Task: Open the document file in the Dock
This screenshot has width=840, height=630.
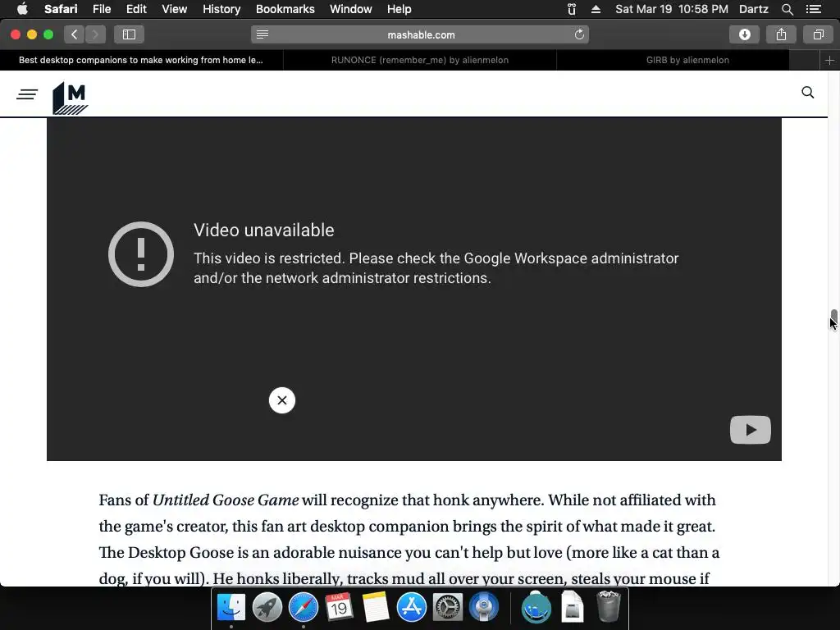Action: point(572,607)
